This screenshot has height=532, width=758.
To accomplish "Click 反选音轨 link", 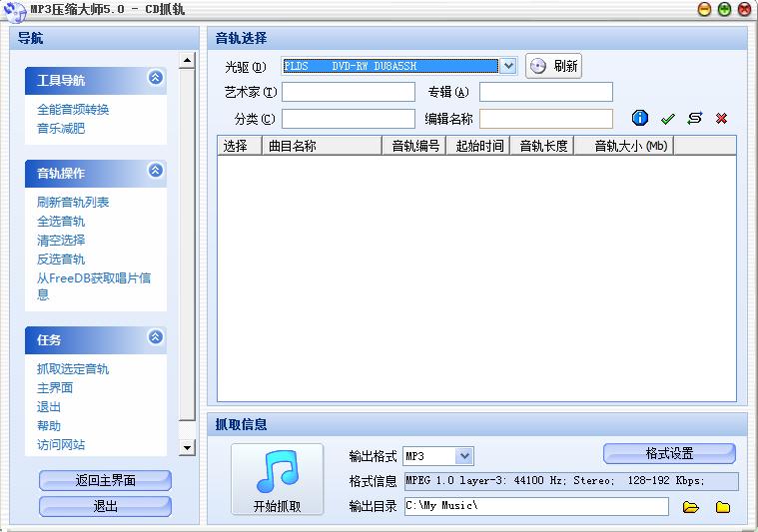I will (61, 260).
